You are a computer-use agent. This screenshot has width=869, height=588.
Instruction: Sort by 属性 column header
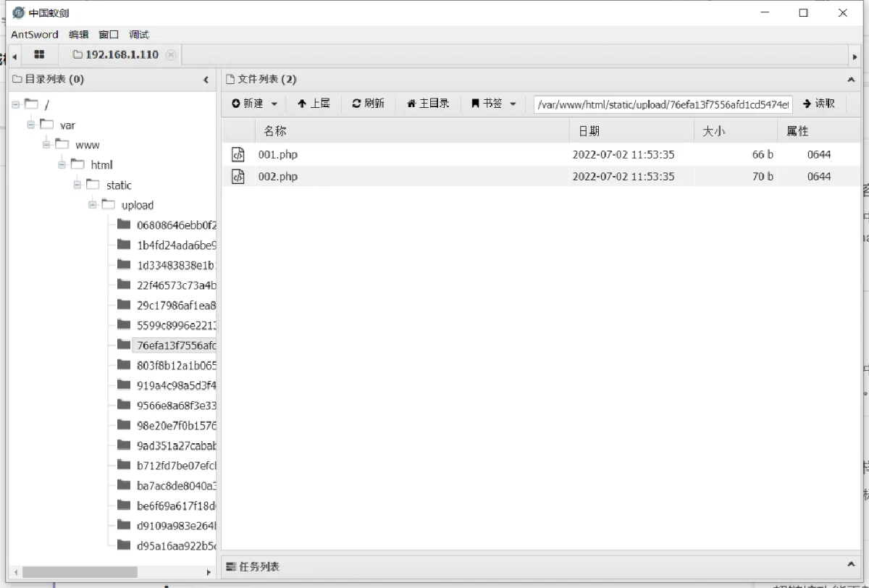[x=819, y=131]
